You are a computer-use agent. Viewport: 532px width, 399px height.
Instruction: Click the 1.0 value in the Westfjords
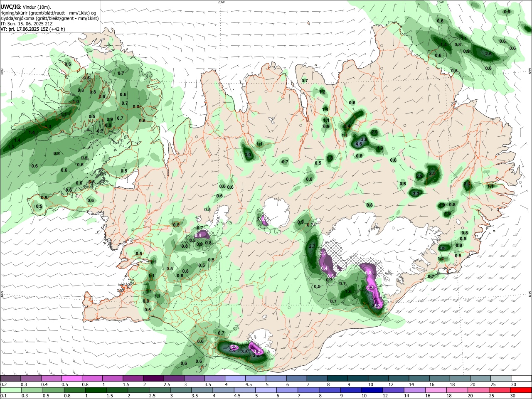pyautogui.click(x=76, y=101)
